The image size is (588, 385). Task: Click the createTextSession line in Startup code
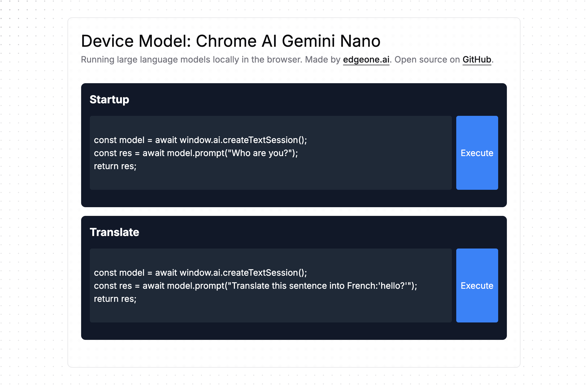point(200,140)
